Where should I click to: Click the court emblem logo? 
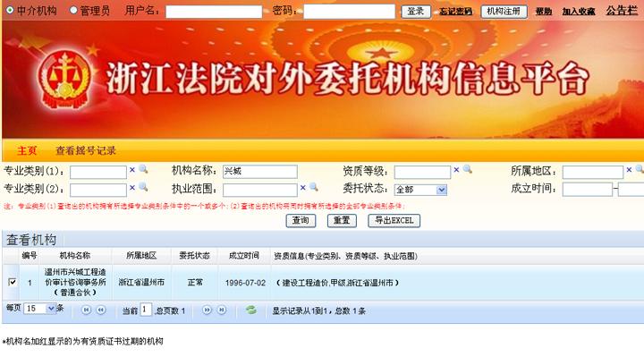pyautogui.click(x=64, y=80)
